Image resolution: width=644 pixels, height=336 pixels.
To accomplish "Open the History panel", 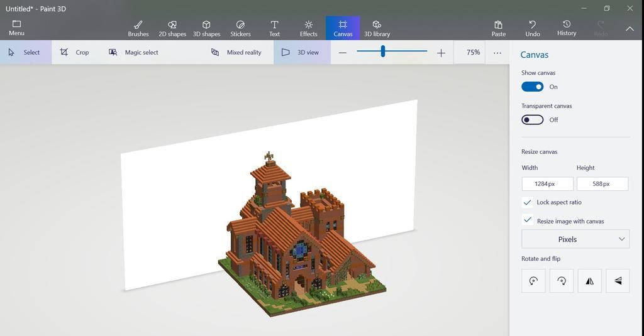I will [567, 28].
